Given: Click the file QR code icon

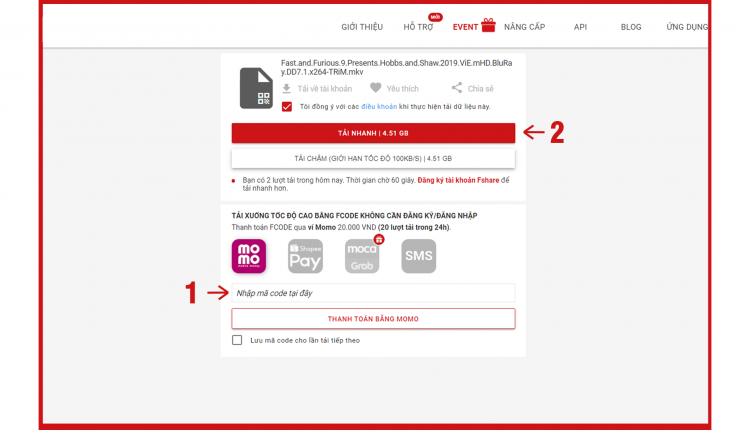Looking at the screenshot, I should 256,88.
